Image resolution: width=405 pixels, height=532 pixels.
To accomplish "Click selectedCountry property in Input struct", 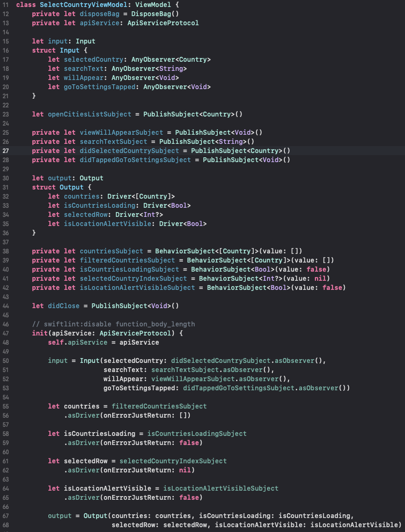I will click(x=93, y=60).
